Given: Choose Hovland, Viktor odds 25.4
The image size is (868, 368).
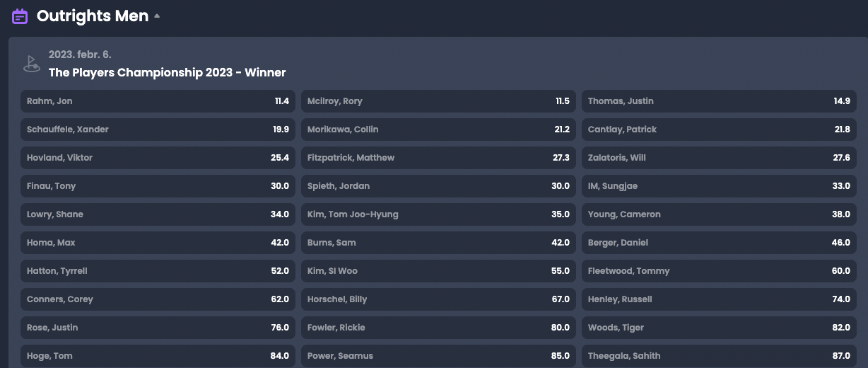Looking at the screenshot, I should pyautogui.click(x=158, y=158).
